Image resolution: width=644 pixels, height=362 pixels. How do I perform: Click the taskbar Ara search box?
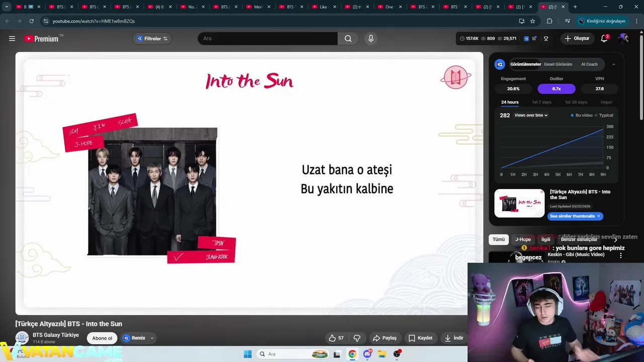pos(294,354)
